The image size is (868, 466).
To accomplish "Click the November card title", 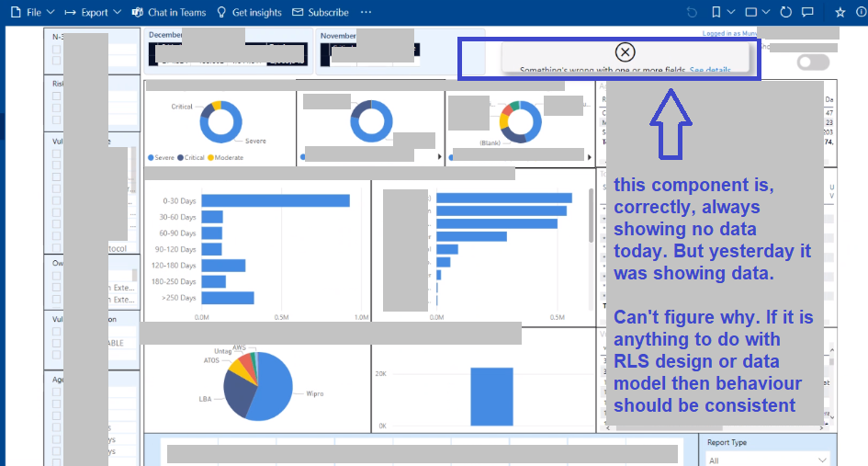I will click(x=338, y=36).
